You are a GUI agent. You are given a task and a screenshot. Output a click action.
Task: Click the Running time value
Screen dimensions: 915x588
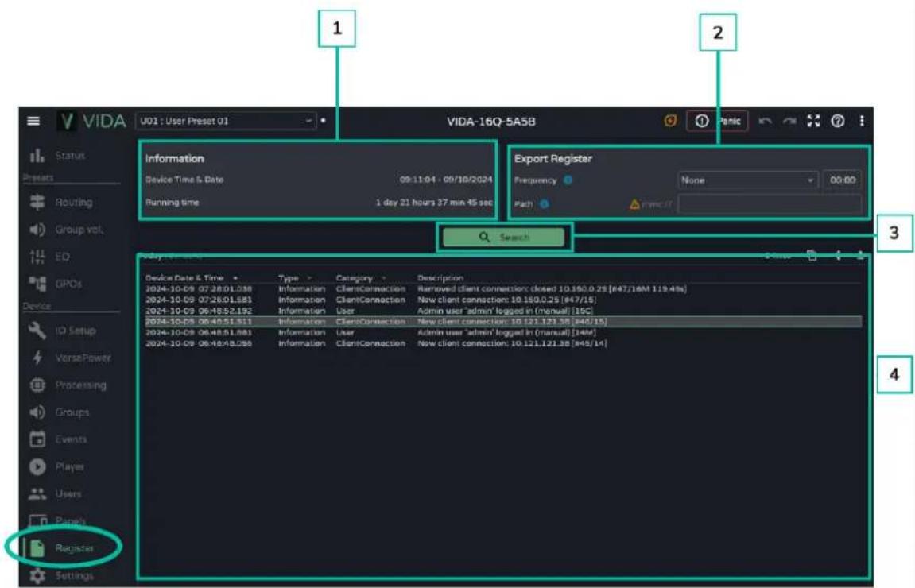click(434, 203)
